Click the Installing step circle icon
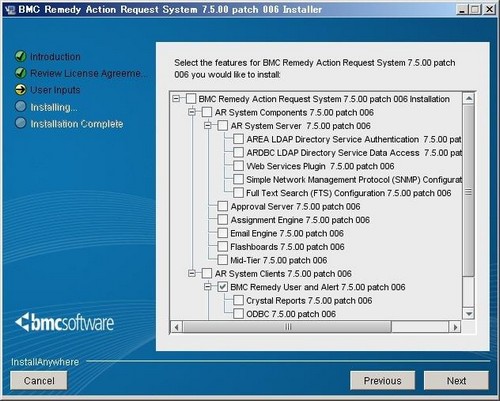Image resolution: width=500 pixels, height=401 pixels. tap(21, 107)
